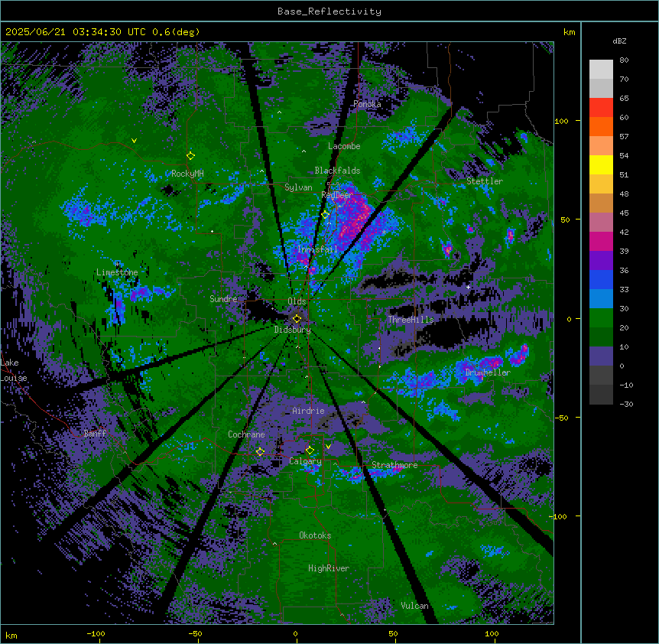Screen dimensions: 659x644
Task: Click the Blackfalds label
Action: pyautogui.click(x=337, y=171)
